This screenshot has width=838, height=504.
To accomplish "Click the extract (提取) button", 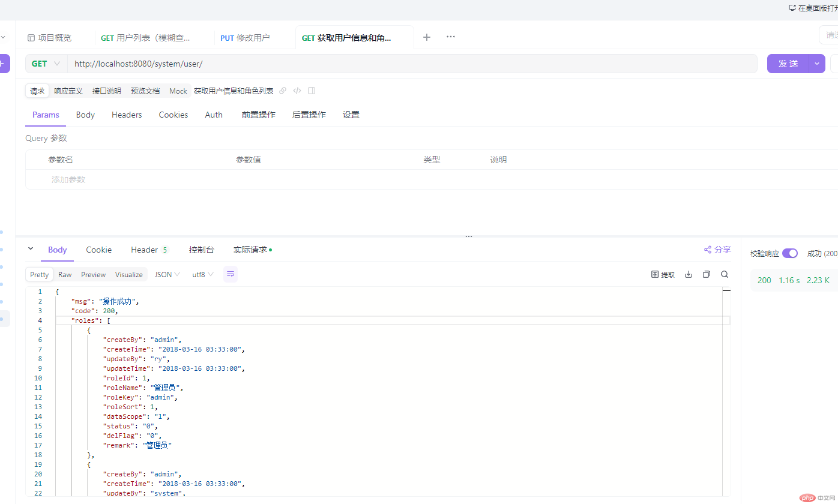I will tap(663, 274).
